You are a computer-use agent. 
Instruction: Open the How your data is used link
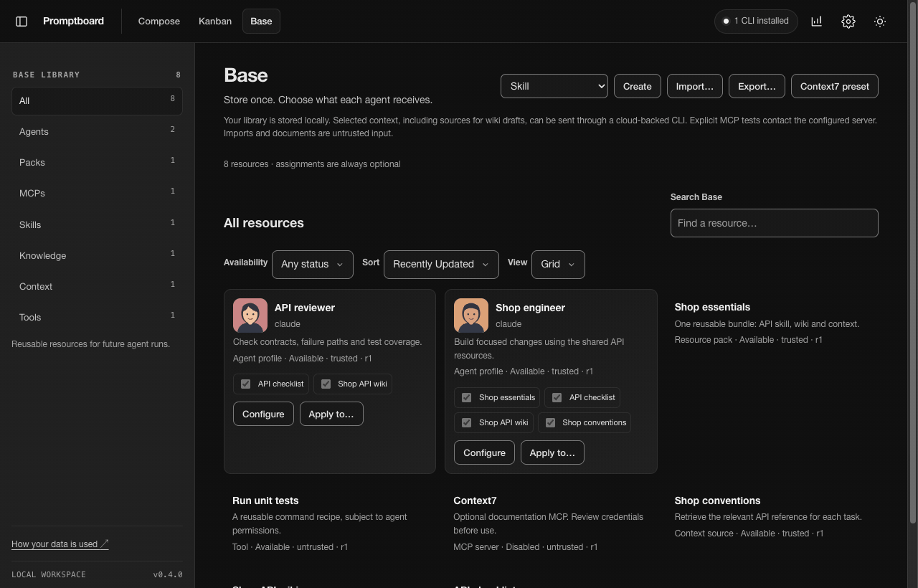(x=60, y=544)
